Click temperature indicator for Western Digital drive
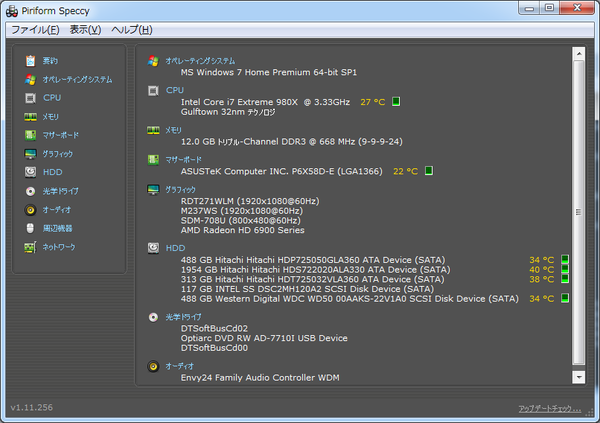This screenshot has height=423, width=600. click(x=565, y=298)
